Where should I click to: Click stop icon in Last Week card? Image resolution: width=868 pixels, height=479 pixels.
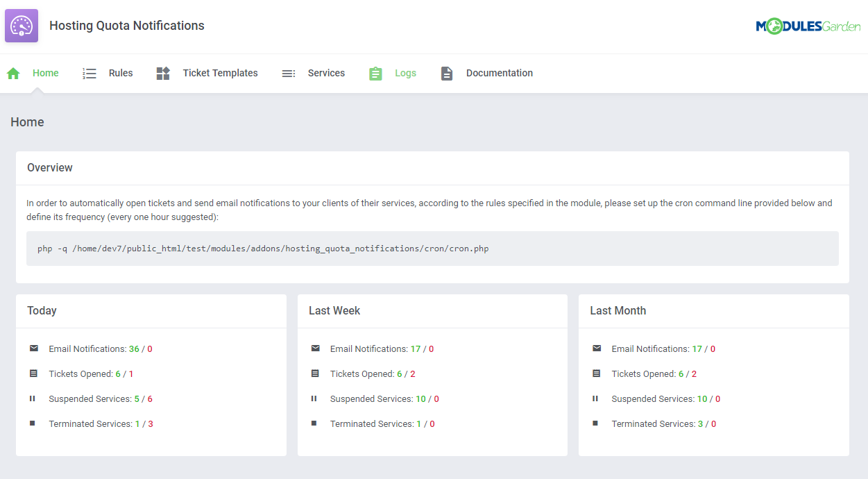point(314,423)
